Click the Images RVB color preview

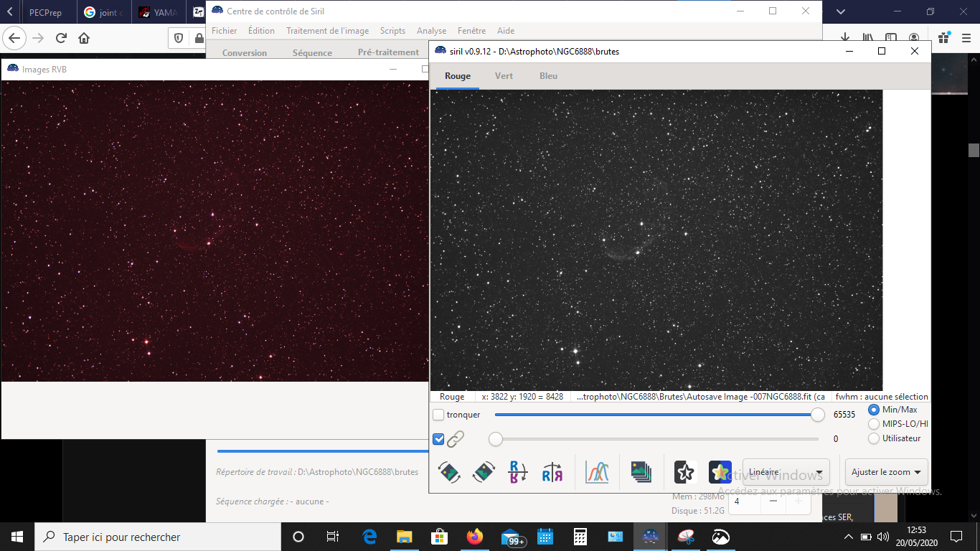[x=215, y=231]
